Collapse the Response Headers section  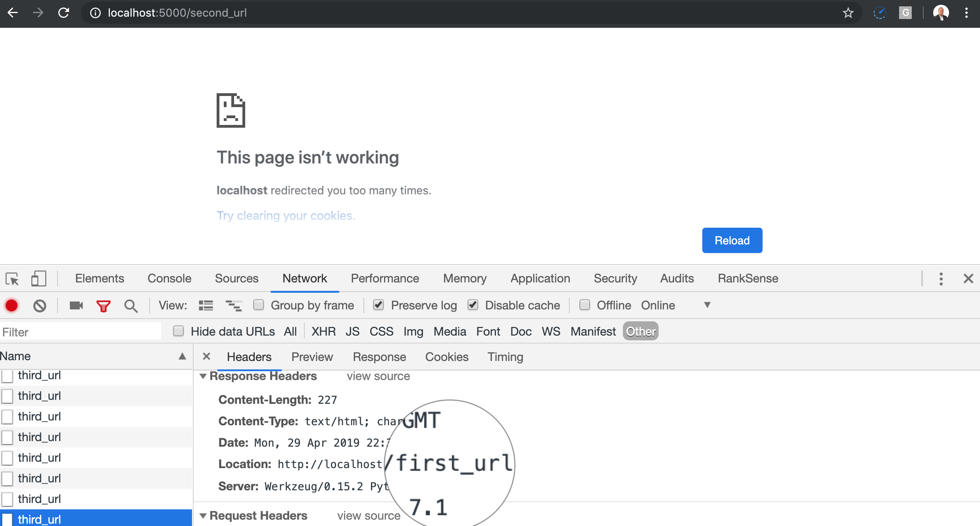204,376
